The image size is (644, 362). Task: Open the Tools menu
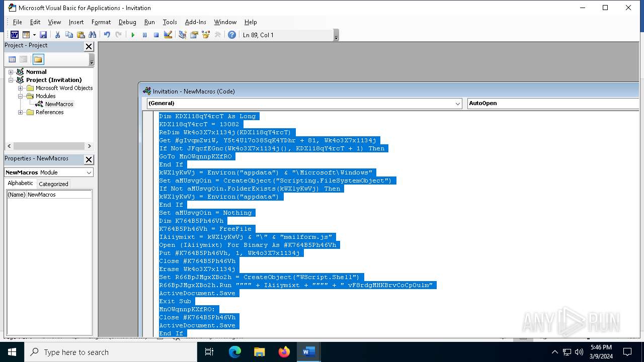pos(170,22)
